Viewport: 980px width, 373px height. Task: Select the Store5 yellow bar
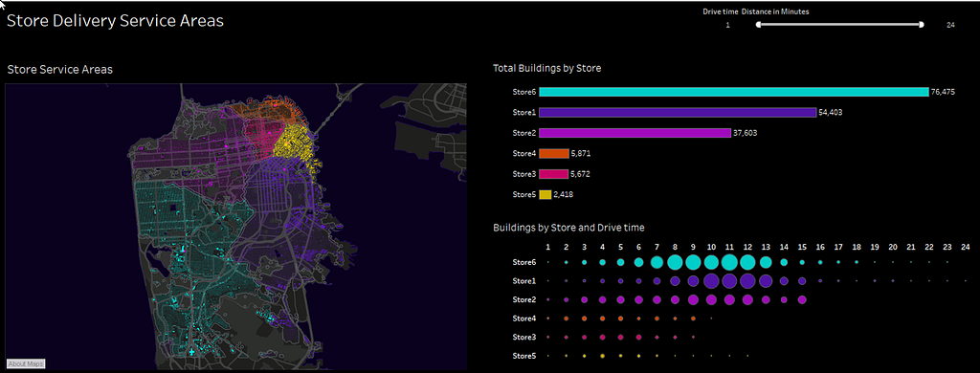pyautogui.click(x=545, y=195)
